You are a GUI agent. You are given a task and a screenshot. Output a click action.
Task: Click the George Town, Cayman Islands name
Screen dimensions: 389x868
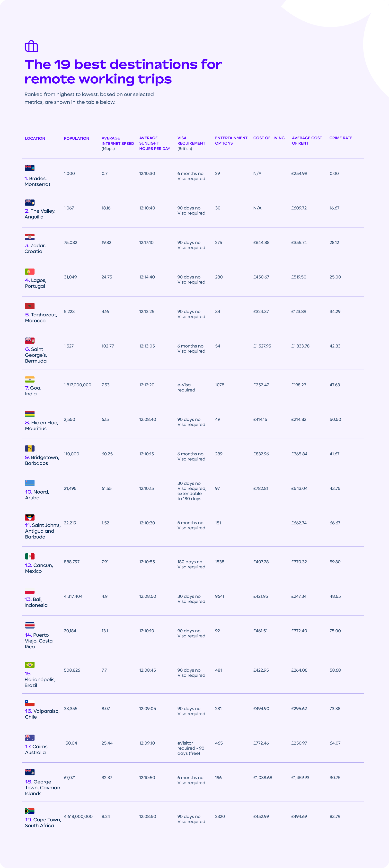[x=42, y=788]
